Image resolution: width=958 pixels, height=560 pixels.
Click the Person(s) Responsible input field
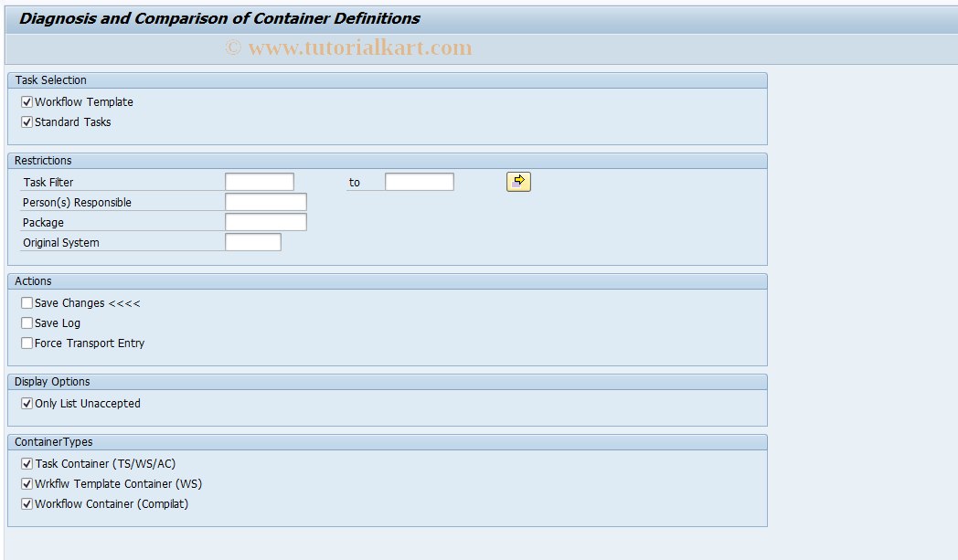[266, 202]
